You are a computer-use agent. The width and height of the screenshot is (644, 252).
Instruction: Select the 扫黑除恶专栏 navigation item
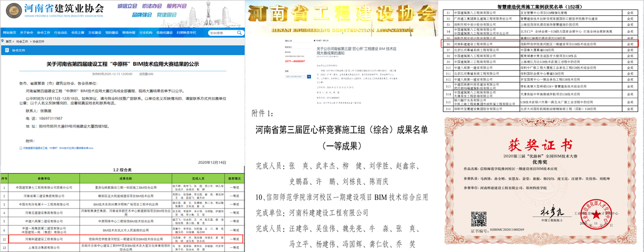pos(186,33)
